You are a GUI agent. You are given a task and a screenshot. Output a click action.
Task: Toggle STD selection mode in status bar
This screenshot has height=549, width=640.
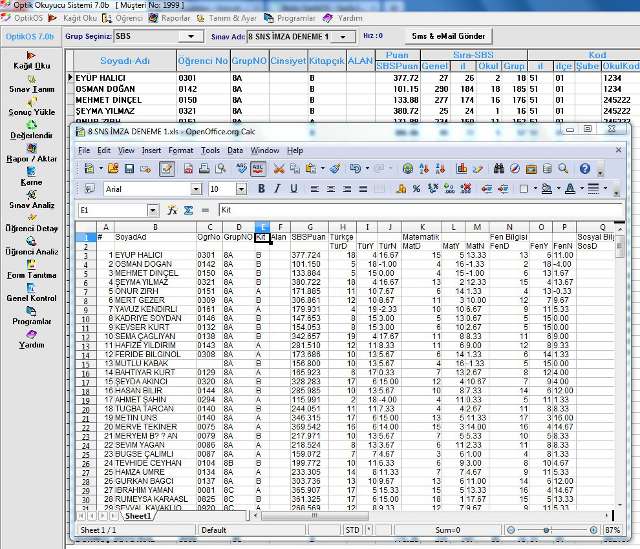352,530
